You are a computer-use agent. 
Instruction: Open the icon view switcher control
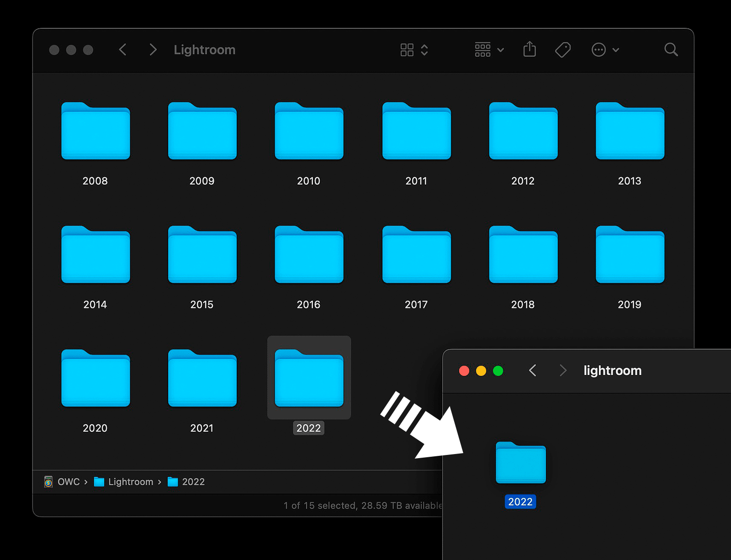pos(407,49)
